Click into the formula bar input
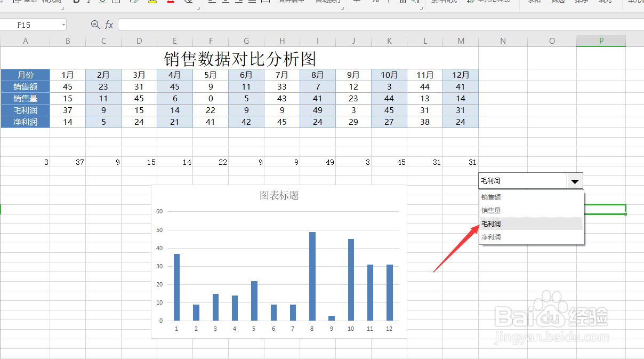 pyautogui.click(x=381, y=25)
